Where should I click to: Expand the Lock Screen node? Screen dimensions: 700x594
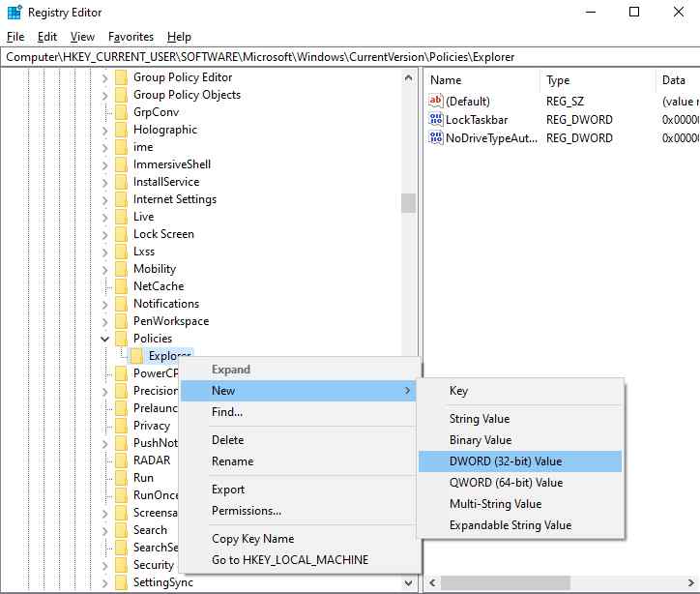point(105,235)
